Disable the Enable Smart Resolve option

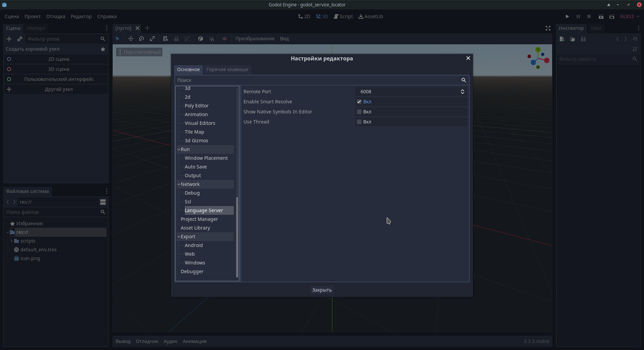[359, 102]
